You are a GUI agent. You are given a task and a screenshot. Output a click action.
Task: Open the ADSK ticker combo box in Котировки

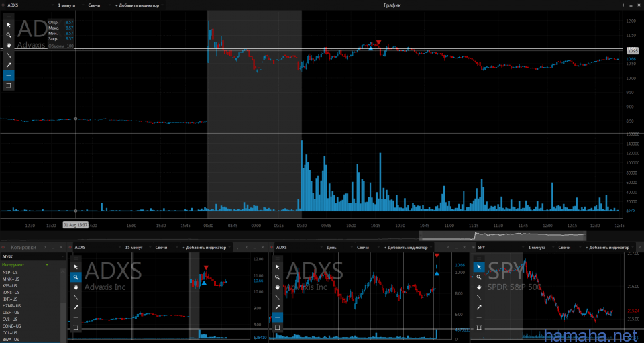33,256
